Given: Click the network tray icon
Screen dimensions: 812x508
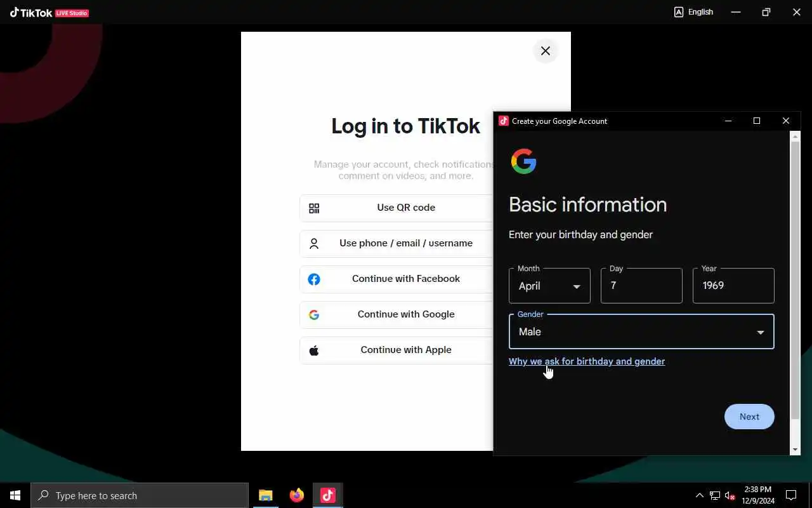Looking at the screenshot, I should 715,495.
